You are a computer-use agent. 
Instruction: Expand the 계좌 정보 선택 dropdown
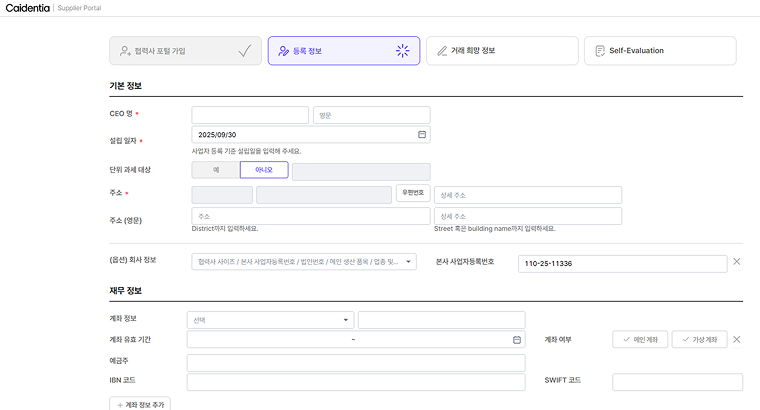[270, 320]
